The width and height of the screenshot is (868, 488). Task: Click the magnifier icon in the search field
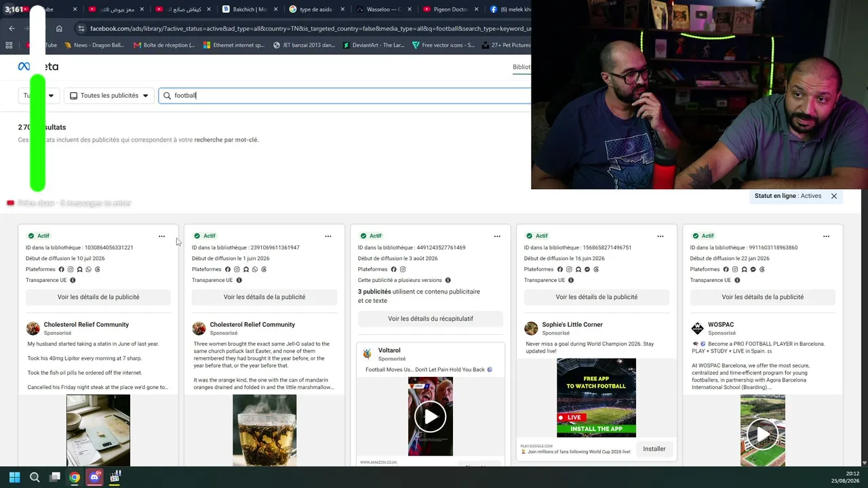click(167, 96)
